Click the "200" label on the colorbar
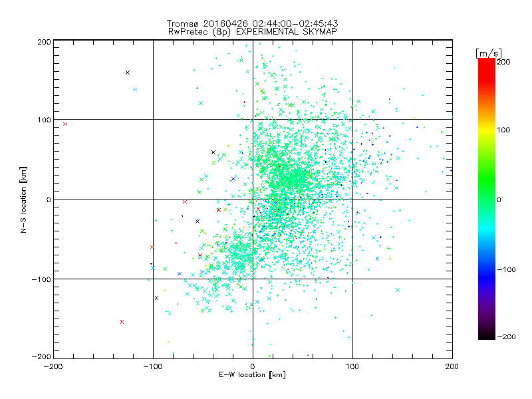This screenshot has height=399, width=532. point(503,62)
